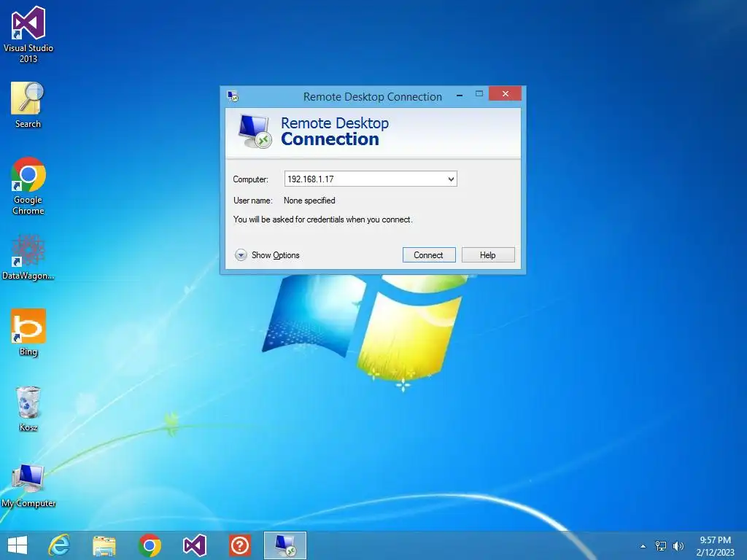Maximize the Remote Desktop Connection window
This screenshot has height=560, width=747.
479,94
